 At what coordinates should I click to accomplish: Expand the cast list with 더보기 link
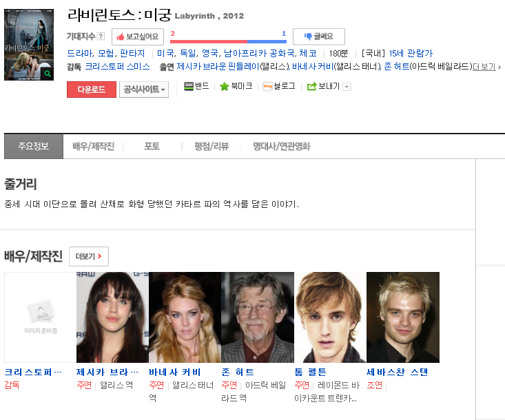[485, 67]
